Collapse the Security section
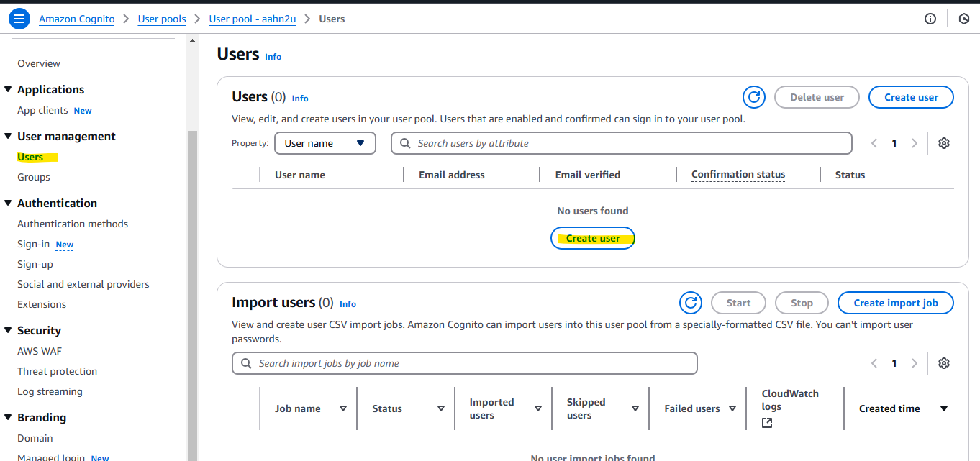The image size is (980, 461). (9, 330)
